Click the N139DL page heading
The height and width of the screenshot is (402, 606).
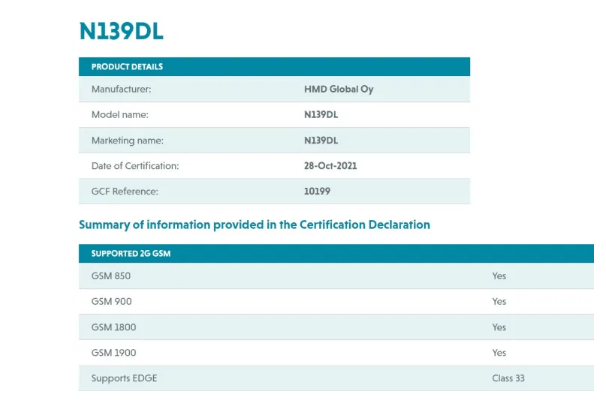coord(121,31)
